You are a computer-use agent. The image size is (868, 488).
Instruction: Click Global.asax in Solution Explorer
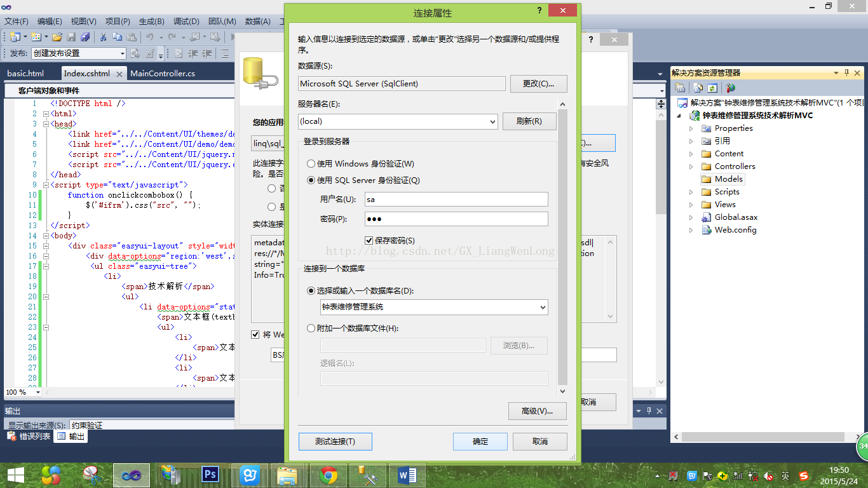pos(736,217)
